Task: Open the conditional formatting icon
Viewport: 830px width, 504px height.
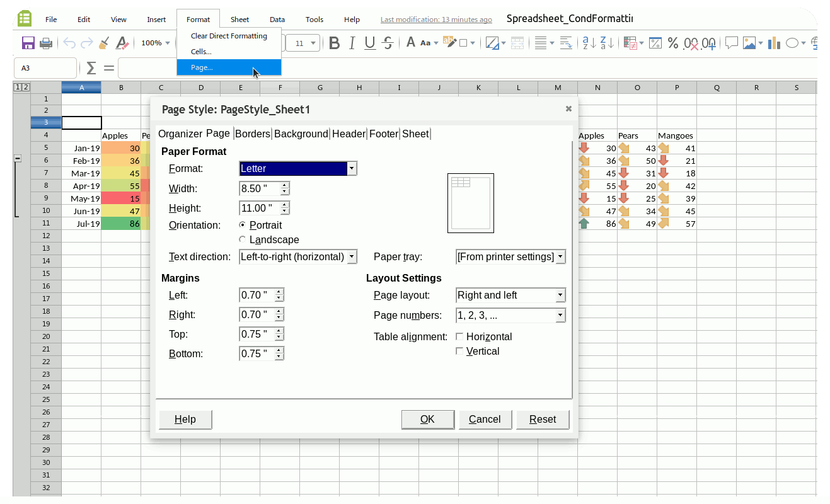Action: pos(629,43)
